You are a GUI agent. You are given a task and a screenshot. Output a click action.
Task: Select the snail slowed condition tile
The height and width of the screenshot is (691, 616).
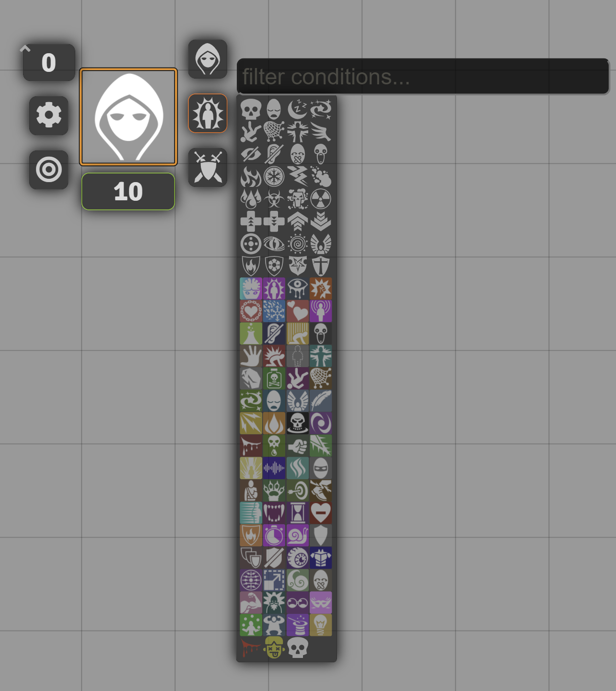(x=297, y=535)
